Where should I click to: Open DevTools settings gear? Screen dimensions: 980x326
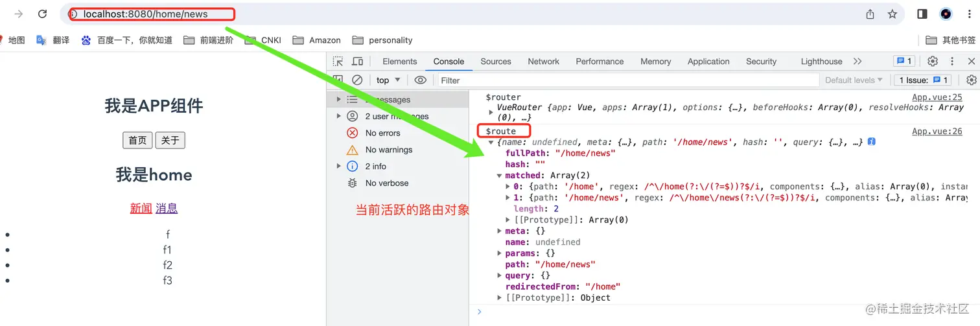(x=933, y=62)
